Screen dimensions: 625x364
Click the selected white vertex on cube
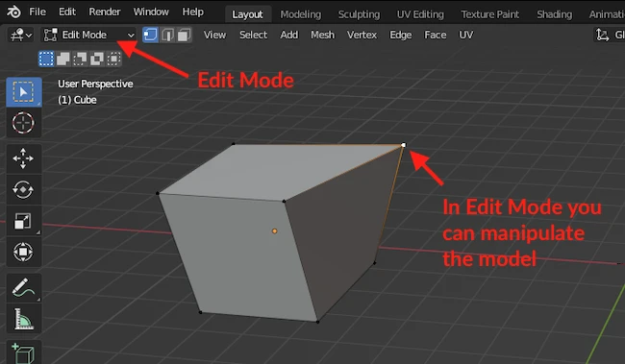(x=404, y=145)
